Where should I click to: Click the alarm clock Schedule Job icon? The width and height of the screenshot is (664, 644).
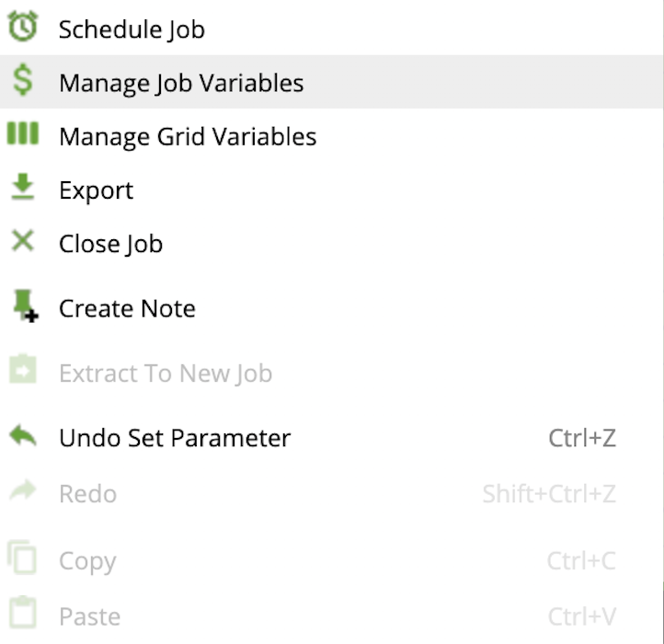[23, 28]
